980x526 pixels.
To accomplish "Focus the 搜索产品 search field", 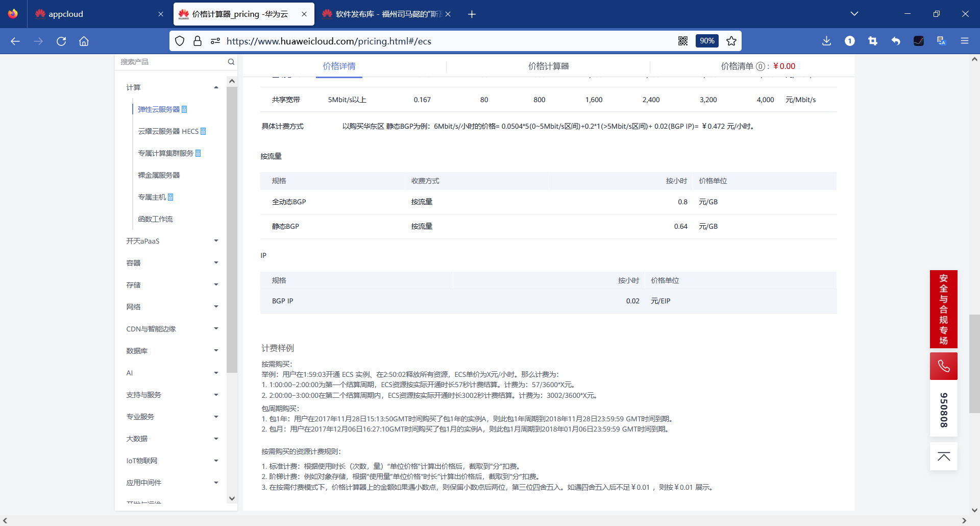I will point(173,62).
